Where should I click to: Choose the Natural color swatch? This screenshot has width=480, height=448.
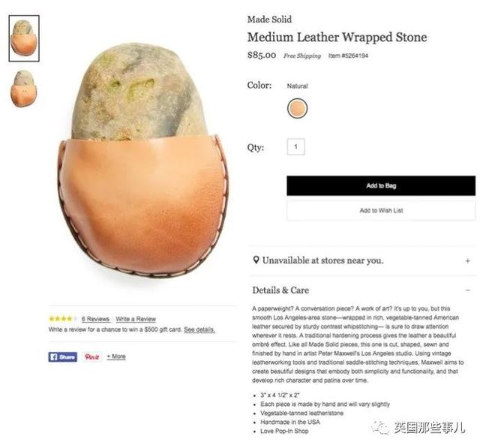(297, 108)
